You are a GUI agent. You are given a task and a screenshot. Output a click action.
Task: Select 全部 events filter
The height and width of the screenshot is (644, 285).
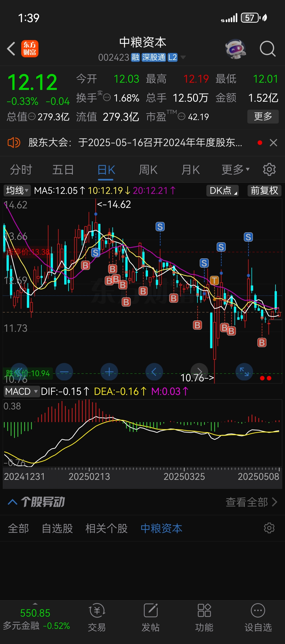click(x=18, y=528)
